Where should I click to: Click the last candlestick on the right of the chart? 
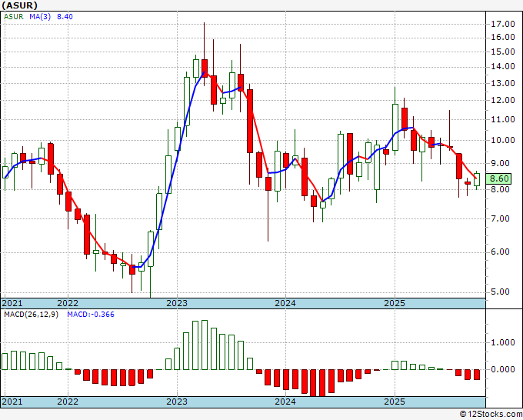pos(477,180)
